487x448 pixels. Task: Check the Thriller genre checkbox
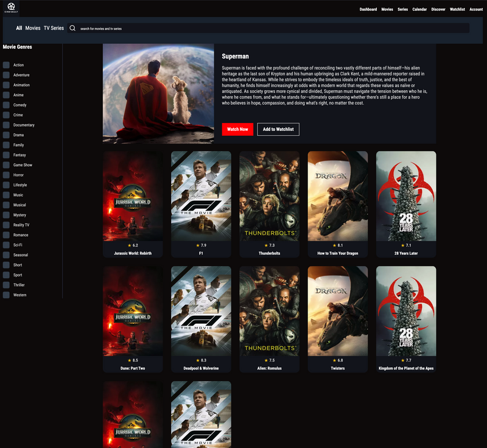tap(6, 285)
